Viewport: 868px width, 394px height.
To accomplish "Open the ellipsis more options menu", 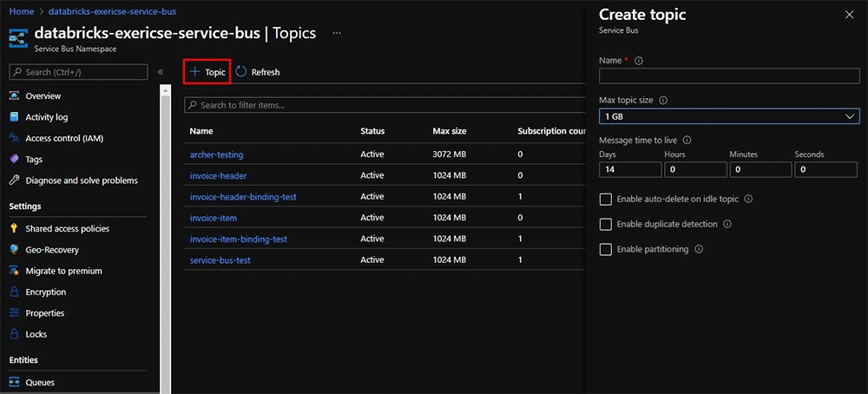I will (x=337, y=33).
